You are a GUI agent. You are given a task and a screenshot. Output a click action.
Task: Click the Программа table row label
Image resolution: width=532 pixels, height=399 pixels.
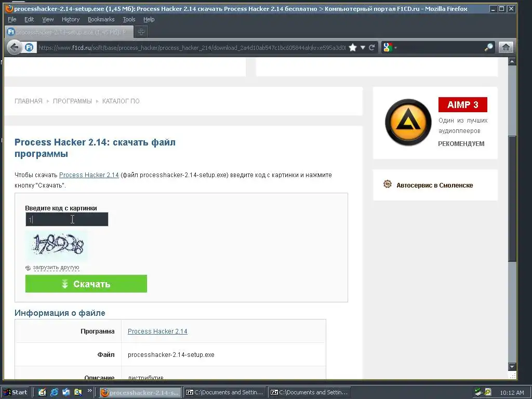97,331
